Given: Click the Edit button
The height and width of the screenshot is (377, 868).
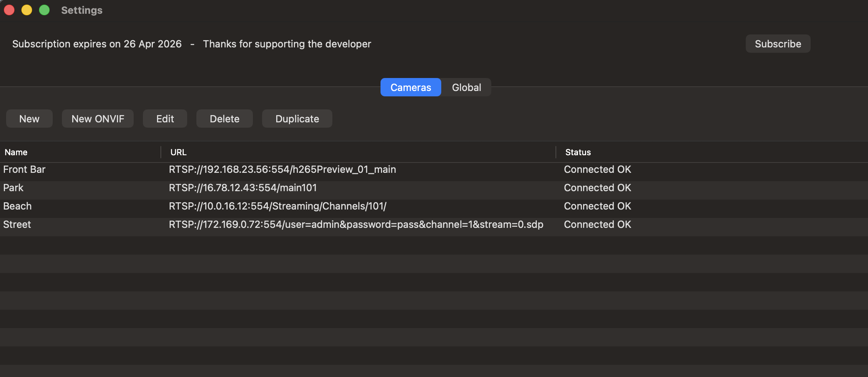Looking at the screenshot, I should [165, 119].
